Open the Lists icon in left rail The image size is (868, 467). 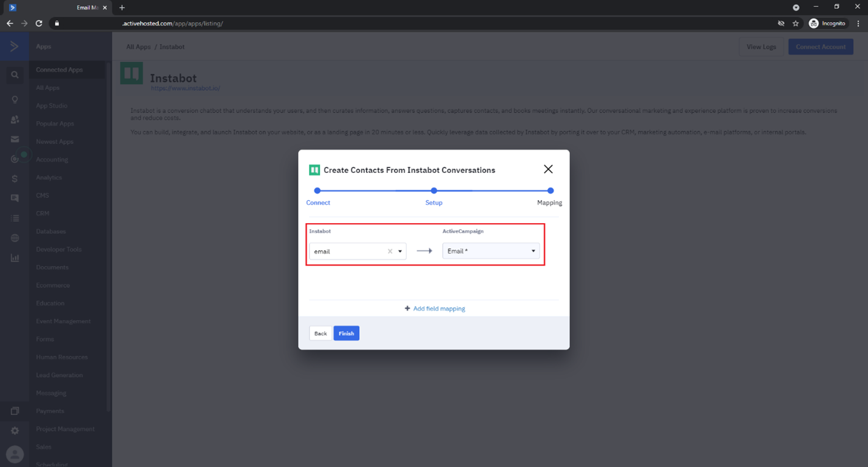coord(15,218)
